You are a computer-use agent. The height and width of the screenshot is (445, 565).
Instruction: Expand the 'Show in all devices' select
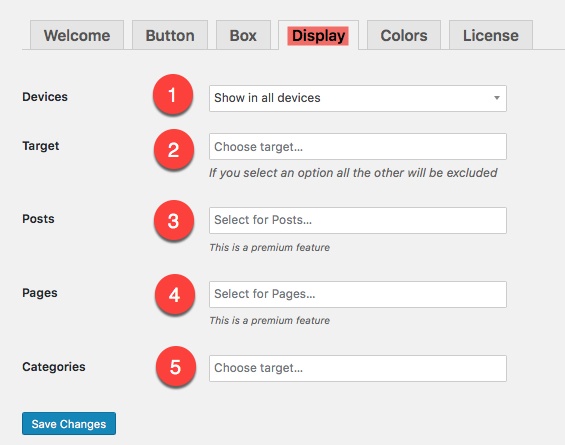click(x=358, y=98)
